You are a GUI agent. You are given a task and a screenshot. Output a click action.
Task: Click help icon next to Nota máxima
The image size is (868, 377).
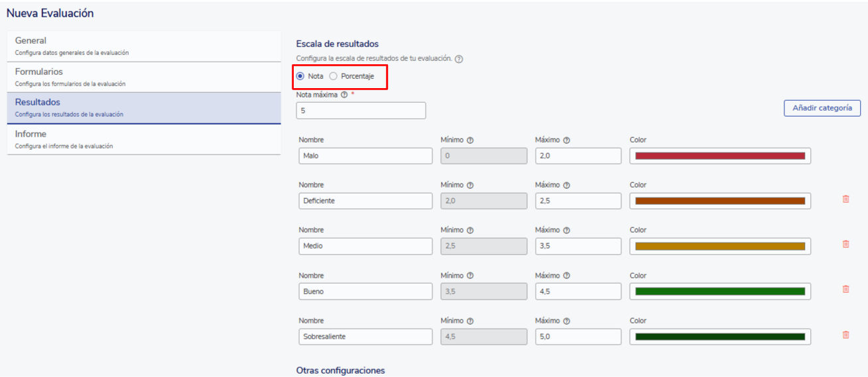pos(344,95)
